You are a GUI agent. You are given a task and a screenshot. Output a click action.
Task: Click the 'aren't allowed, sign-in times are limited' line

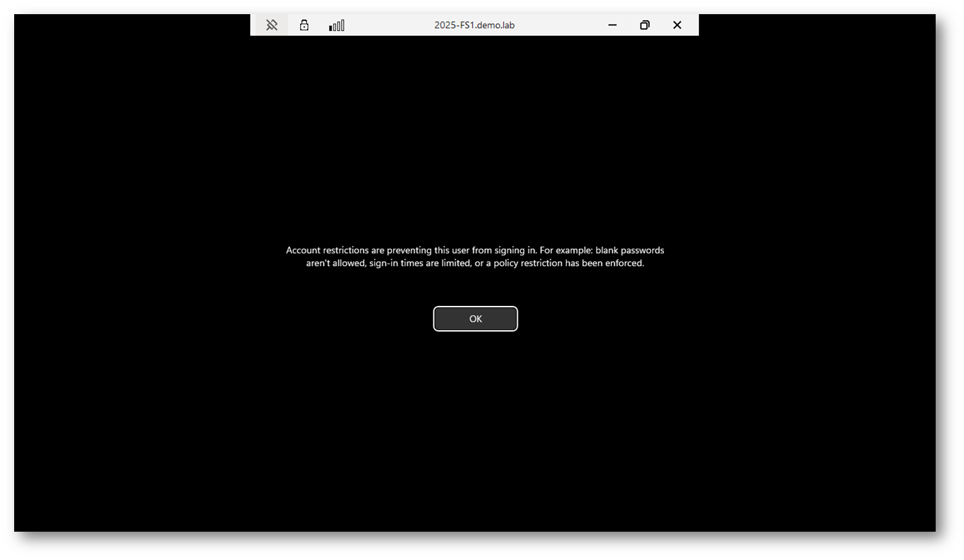[475, 263]
